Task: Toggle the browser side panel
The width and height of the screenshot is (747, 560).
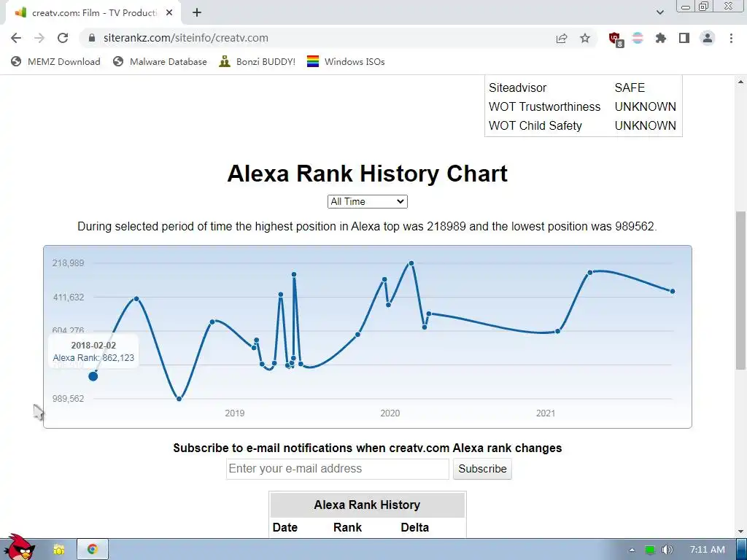Action: [684, 38]
